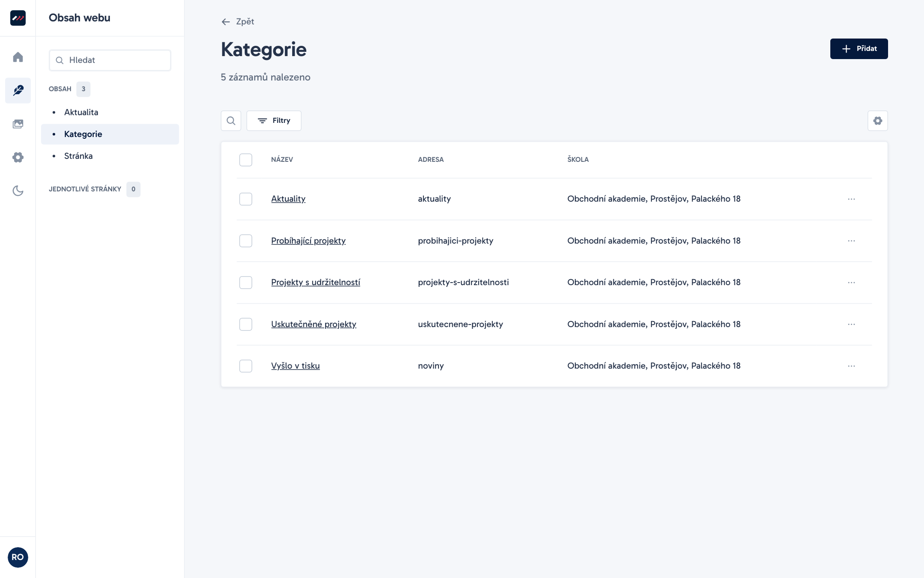Open the Filtry dropdown
This screenshot has height=578, width=924.
pos(274,121)
